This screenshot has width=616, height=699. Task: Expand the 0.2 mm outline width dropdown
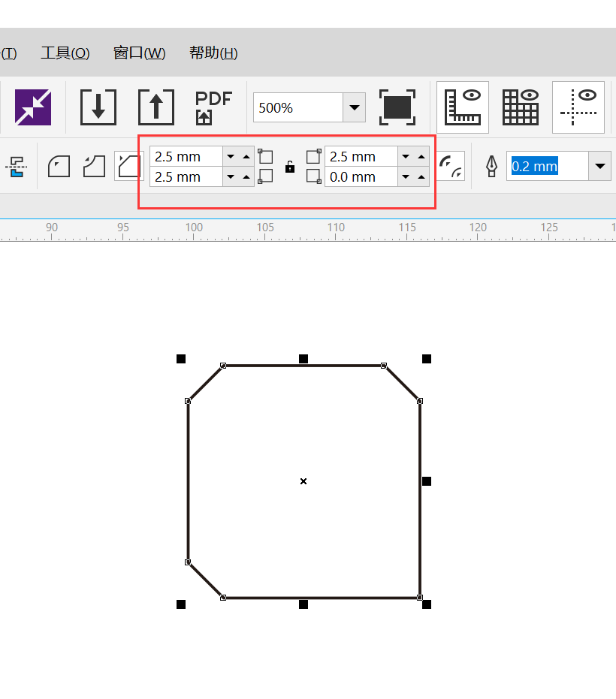coord(600,166)
